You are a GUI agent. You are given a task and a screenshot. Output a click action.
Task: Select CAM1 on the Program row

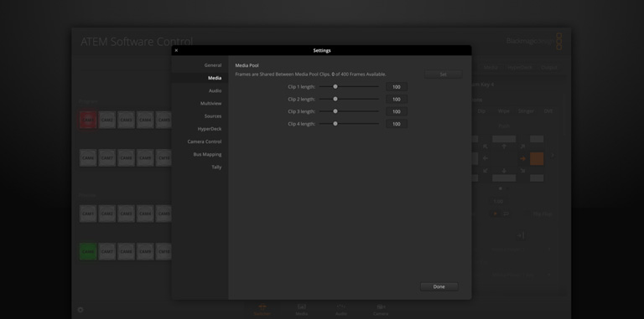point(88,120)
